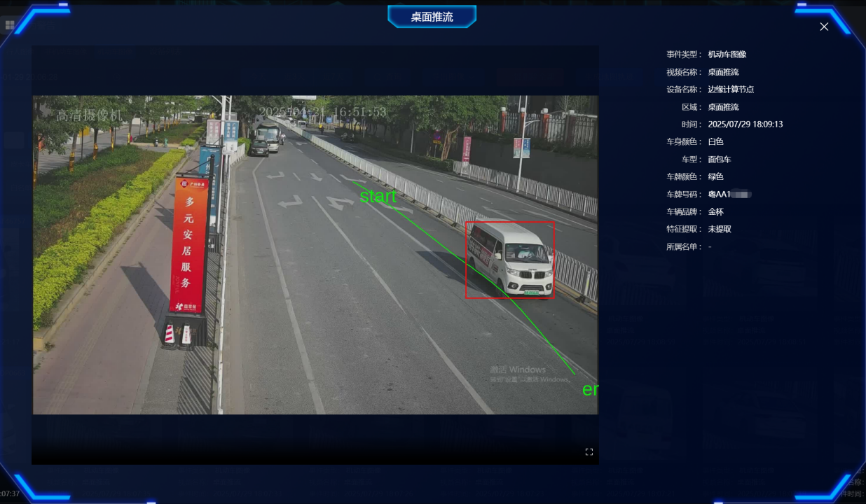Click the camera timestamp overlay in image

pyautogui.click(x=322, y=112)
